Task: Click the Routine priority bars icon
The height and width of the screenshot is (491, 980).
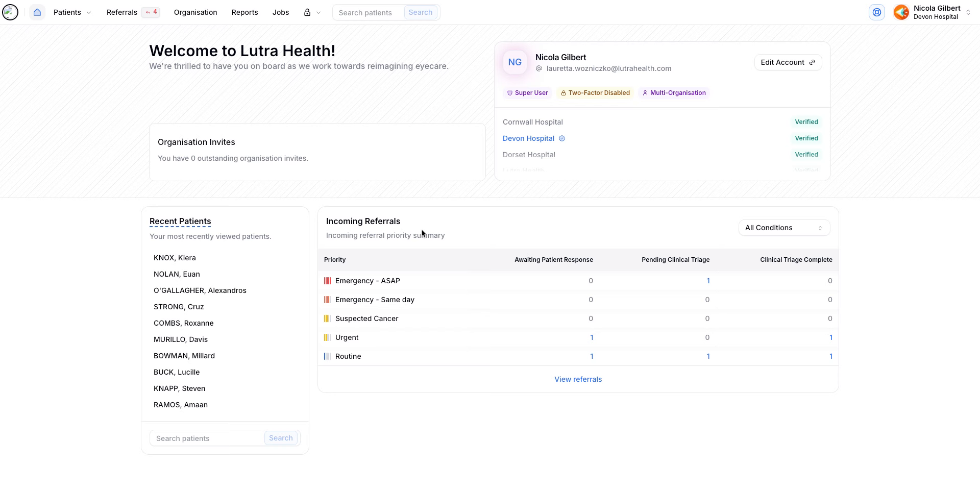Action: pyautogui.click(x=328, y=356)
